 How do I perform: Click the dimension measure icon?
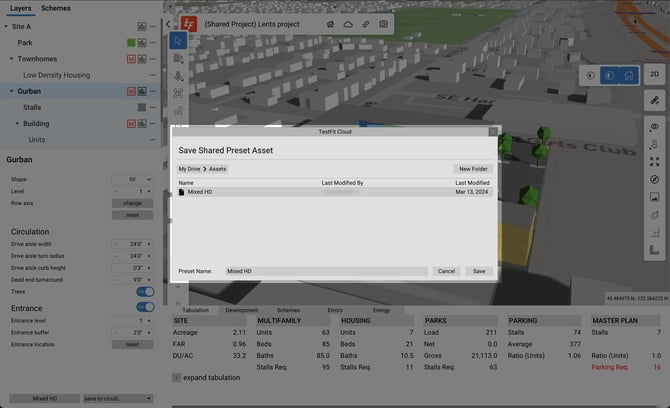click(654, 232)
